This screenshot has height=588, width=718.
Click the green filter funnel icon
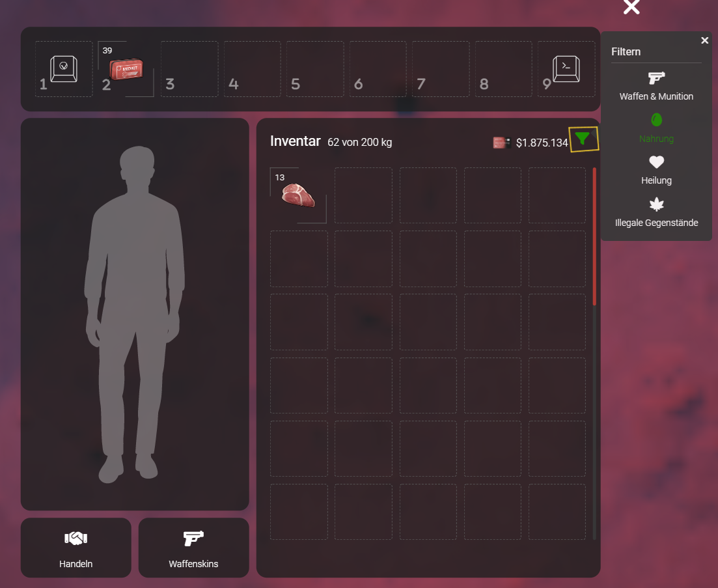(x=583, y=139)
